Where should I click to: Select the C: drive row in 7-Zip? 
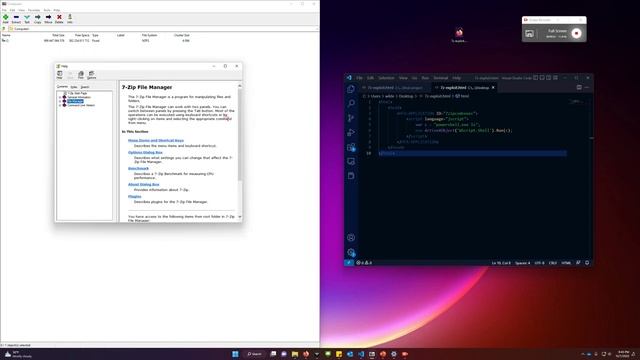click(x=96, y=41)
